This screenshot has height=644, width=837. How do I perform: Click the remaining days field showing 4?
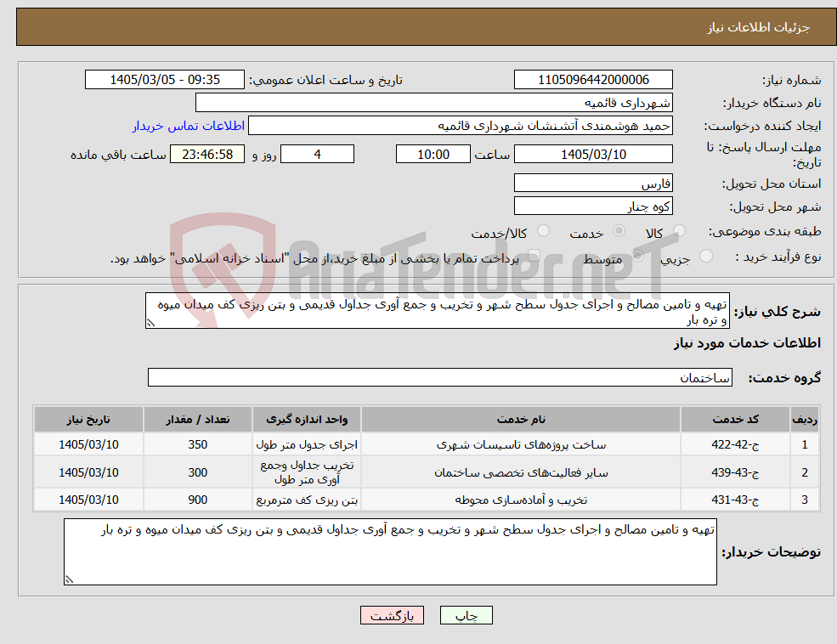coord(317,155)
